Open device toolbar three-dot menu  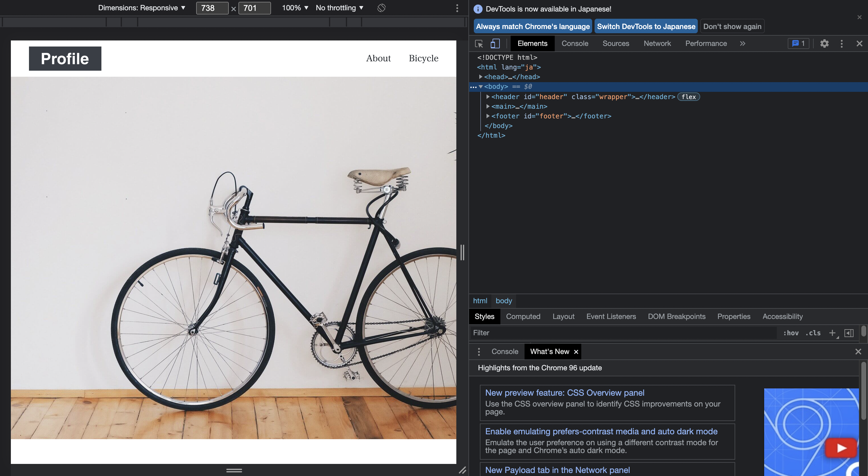point(457,8)
